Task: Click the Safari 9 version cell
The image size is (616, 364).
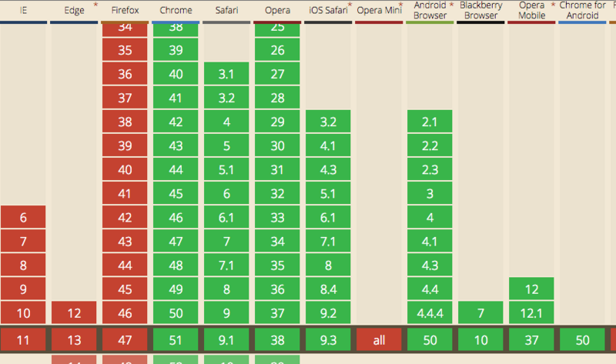Action: 226,313
